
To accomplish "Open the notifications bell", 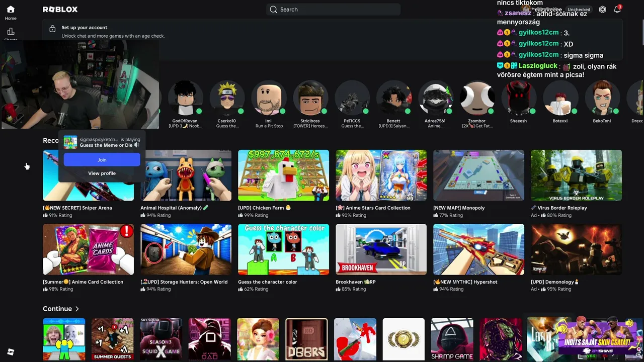I will [x=617, y=10].
